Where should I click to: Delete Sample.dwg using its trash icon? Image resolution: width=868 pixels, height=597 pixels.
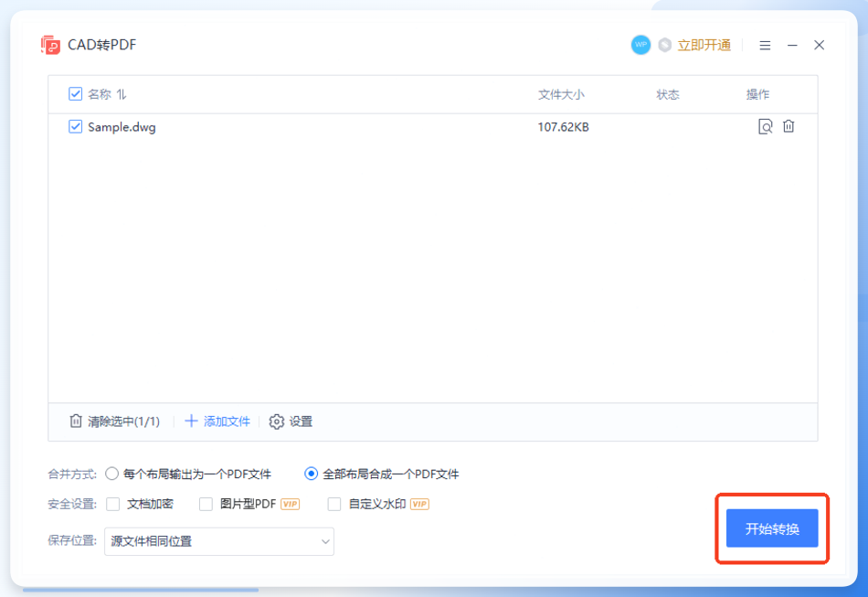point(789,126)
